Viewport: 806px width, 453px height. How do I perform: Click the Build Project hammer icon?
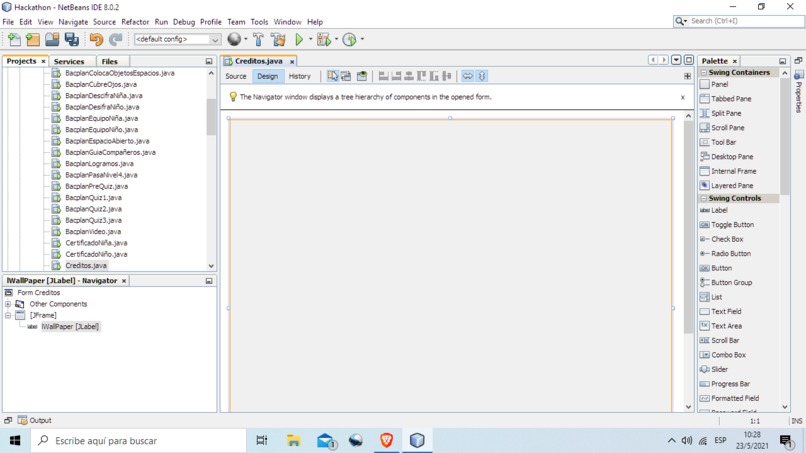[259, 39]
